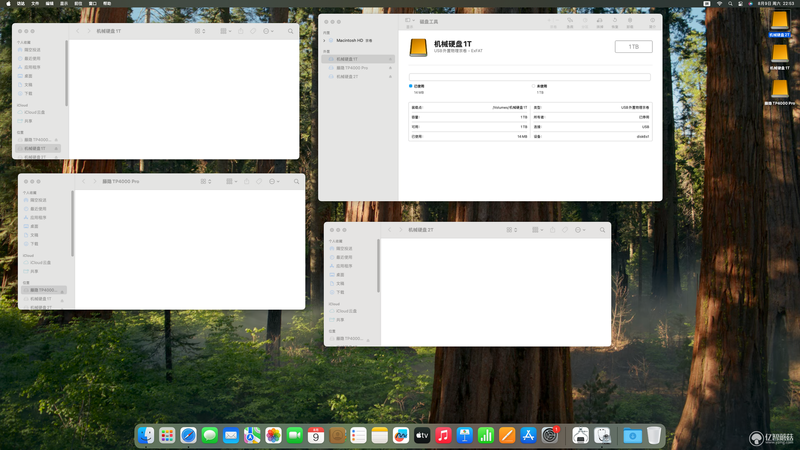Eject 机械硬盘 1T in Disk Utility sidebar
This screenshot has height=450, width=800.
390,59
